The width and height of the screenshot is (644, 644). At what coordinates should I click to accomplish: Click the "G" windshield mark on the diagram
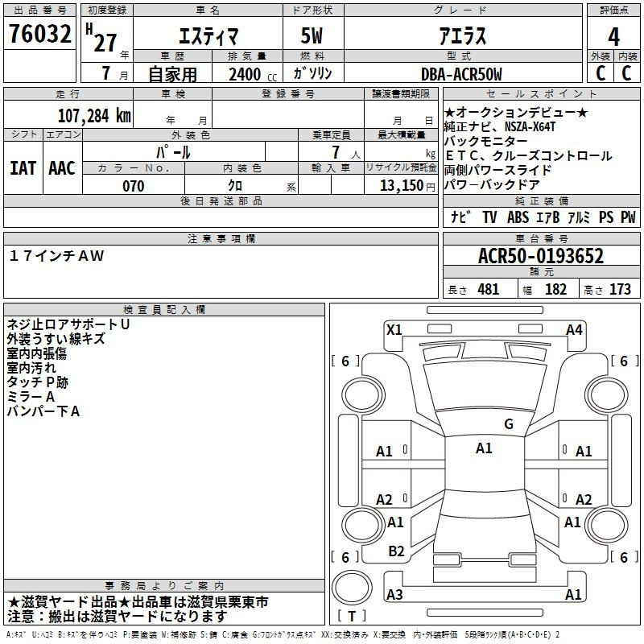point(509,423)
